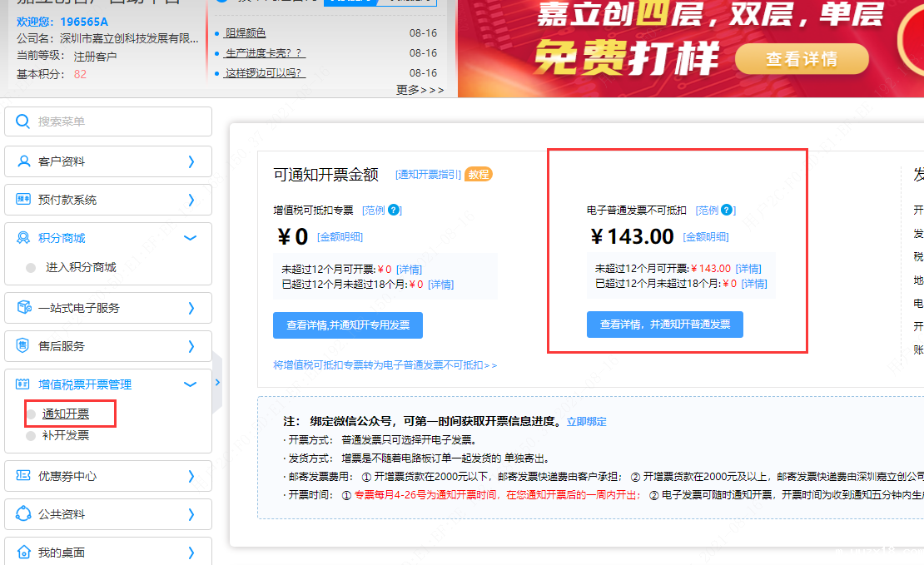Click 查看详情,并通知开专用发票 button
The width and height of the screenshot is (924, 565).
pos(348,325)
